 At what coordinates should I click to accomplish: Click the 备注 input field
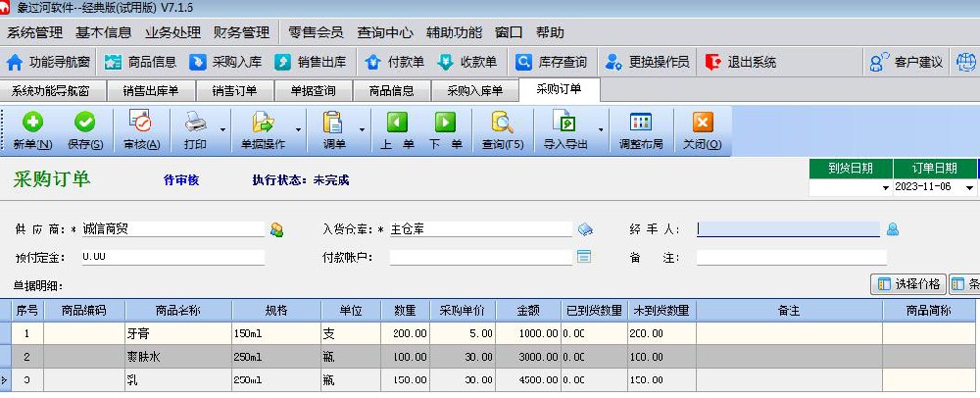(791, 258)
